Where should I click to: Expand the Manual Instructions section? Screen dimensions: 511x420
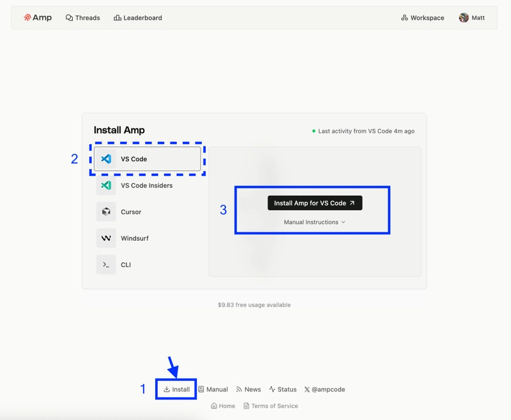314,222
